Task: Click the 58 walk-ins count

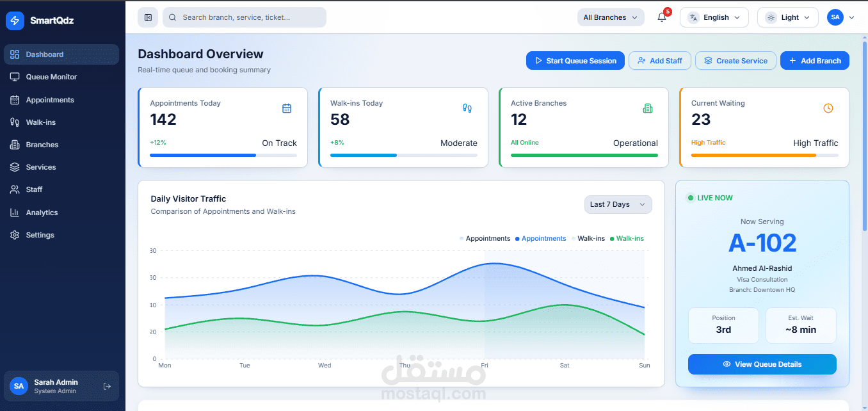Action: coord(340,120)
